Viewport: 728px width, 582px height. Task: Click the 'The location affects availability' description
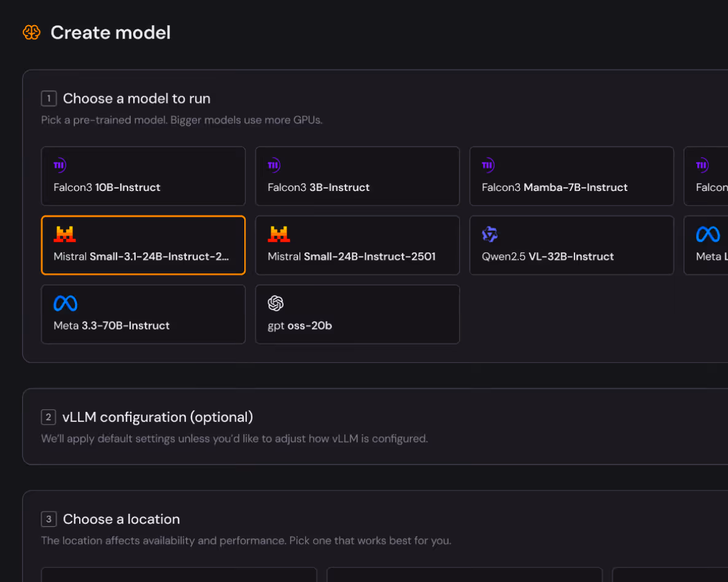click(x=246, y=541)
